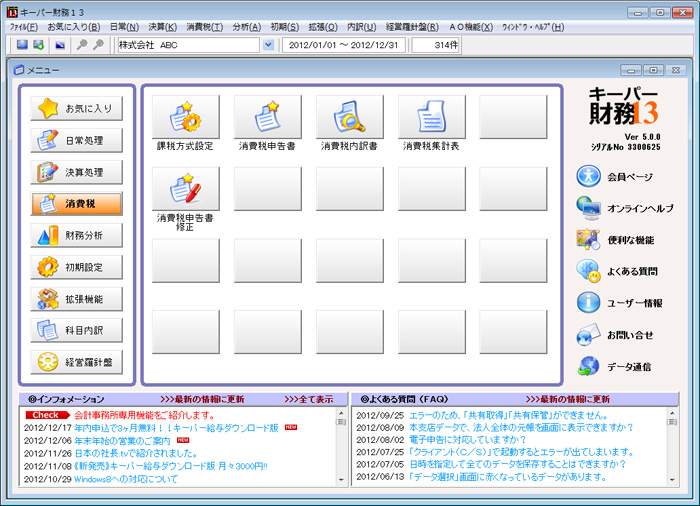Select 初期設定 gear sidebar button
The image size is (700, 506).
[x=76, y=267]
